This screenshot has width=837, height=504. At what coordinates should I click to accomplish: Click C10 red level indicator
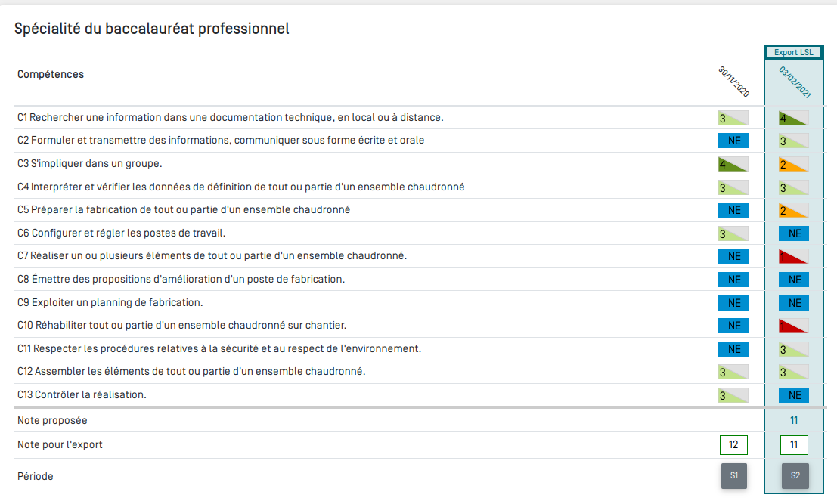click(794, 326)
